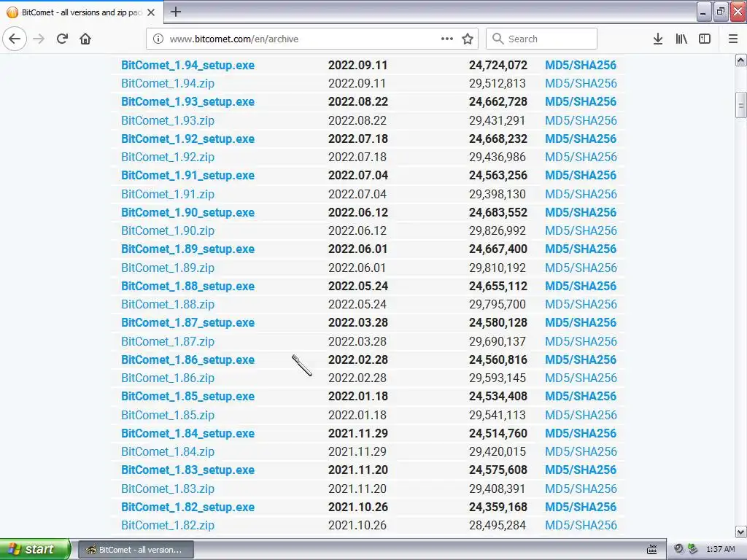Download BitComet_1.89_setup.exe

tap(187, 249)
